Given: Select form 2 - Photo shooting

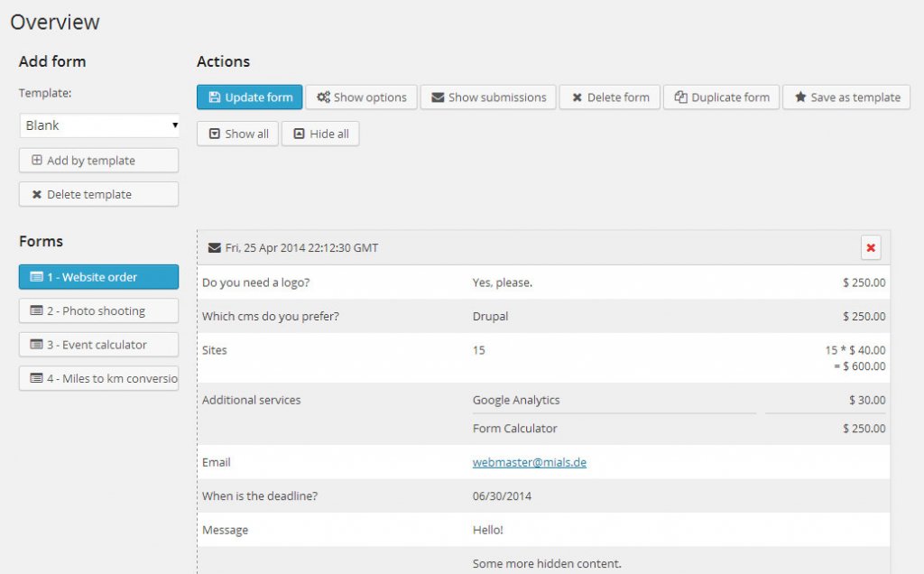Looking at the screenshot, I should coord(99,310).
